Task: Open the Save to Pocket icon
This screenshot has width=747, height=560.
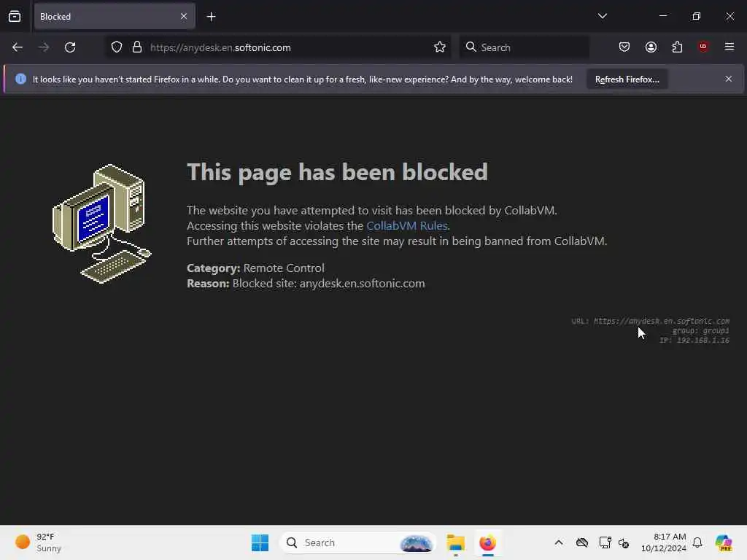Action: click(624, 47)
